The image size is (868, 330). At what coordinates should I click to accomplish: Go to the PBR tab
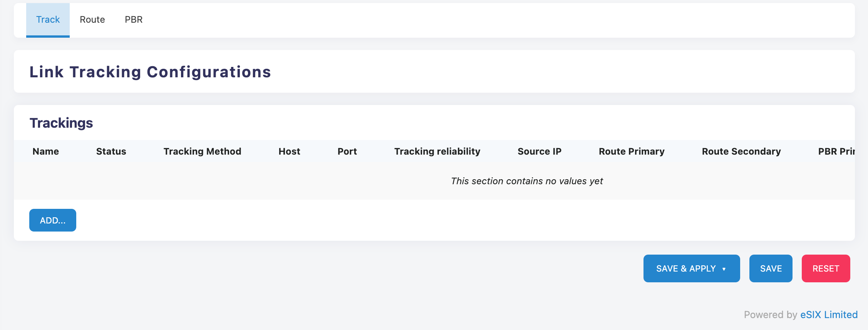134,20
